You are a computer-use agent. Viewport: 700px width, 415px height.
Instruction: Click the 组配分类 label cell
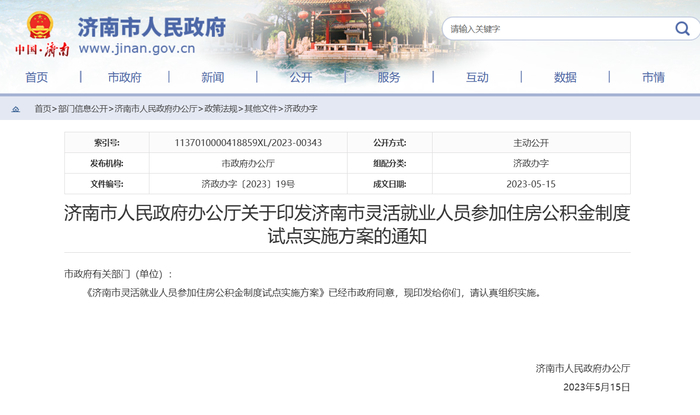pos(390,163)
